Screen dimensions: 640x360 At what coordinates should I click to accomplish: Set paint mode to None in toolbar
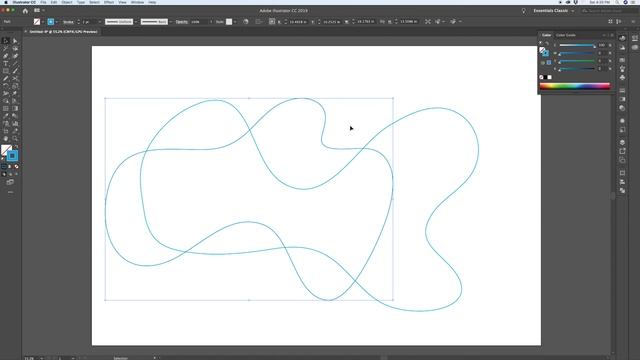16,167
